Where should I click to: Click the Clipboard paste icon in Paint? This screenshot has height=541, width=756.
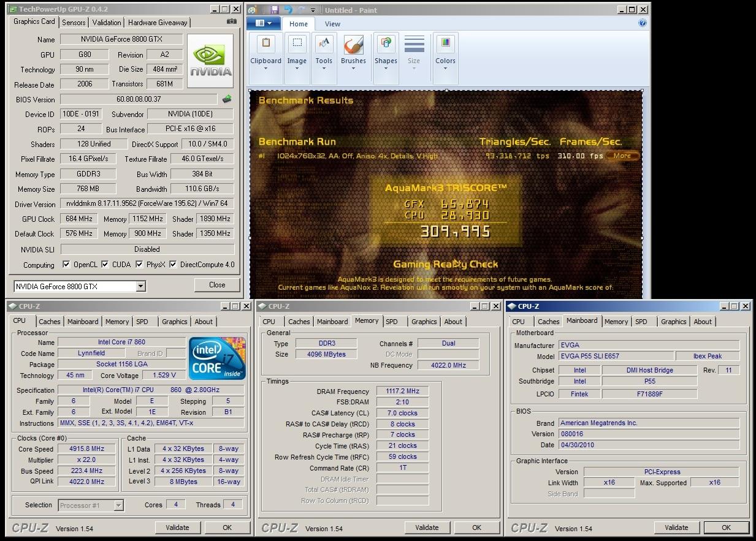point(265,44)
